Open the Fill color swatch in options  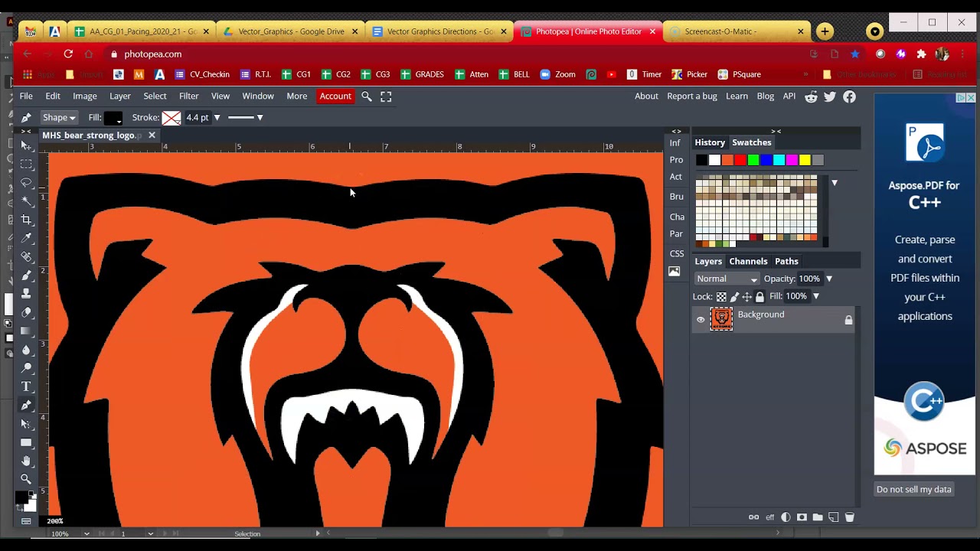coord(113,118)
